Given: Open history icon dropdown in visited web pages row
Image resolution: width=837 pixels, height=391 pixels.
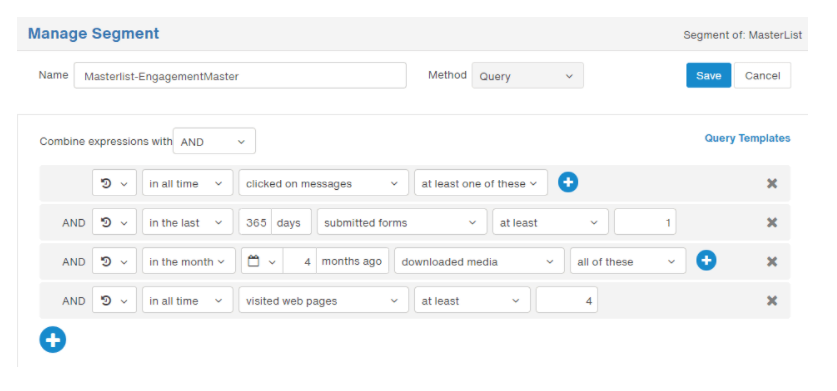Looking at the screenshot, I should click(114, 301).
